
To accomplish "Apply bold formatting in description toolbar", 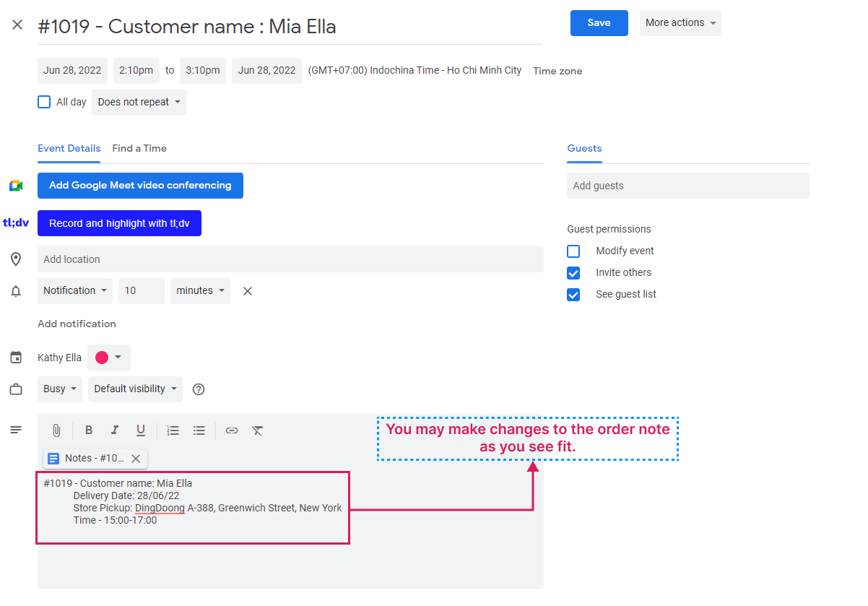I will 89,430.
